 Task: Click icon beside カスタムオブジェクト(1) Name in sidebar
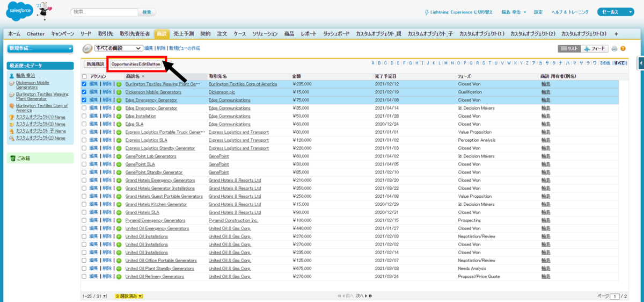(x=12, y=117)
